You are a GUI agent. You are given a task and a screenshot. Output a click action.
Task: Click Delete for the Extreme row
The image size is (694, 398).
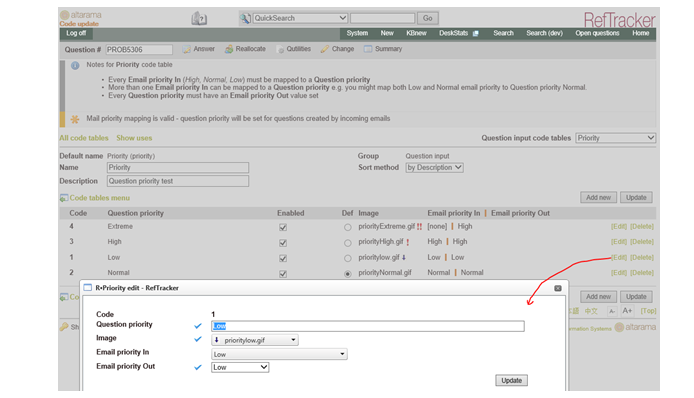[642, 227]
